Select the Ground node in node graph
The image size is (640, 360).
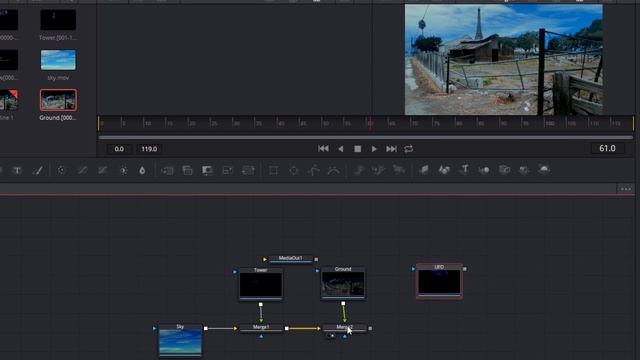coord(343,283)
